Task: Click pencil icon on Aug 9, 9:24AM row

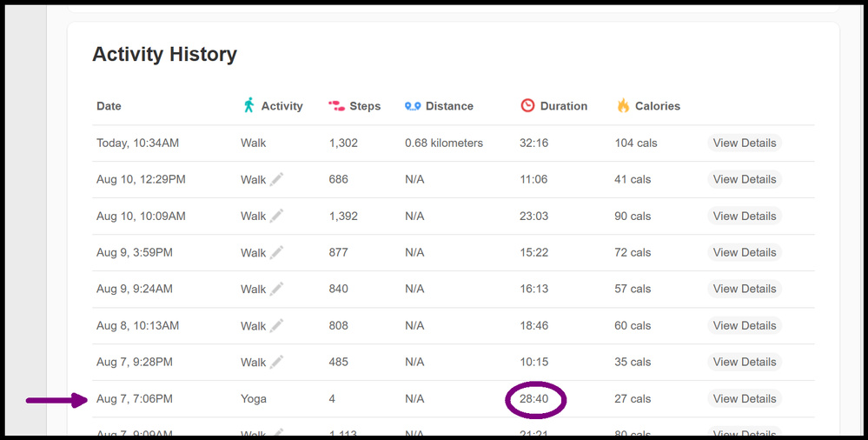Action: point(276,289)
